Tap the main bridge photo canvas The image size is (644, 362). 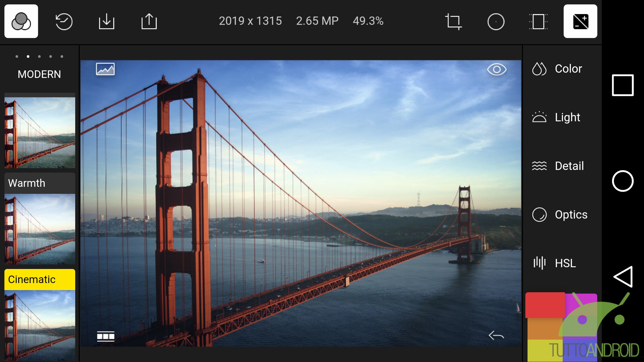click(301, 203)
